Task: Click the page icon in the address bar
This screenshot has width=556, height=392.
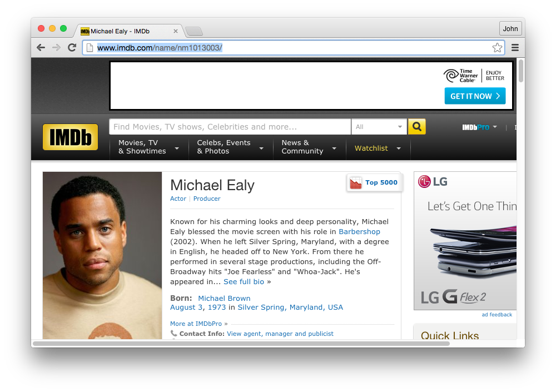Action: point(90,47)
